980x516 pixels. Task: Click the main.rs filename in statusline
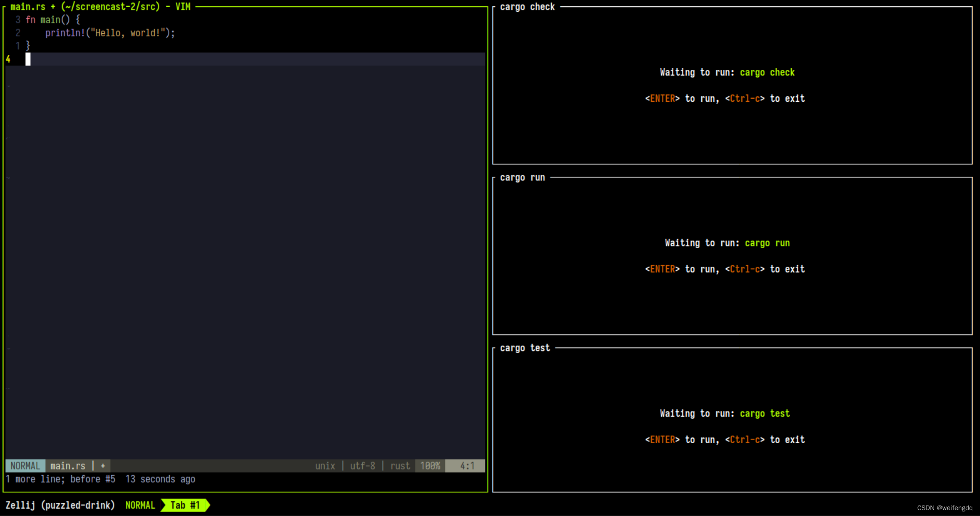coord(68,466)
